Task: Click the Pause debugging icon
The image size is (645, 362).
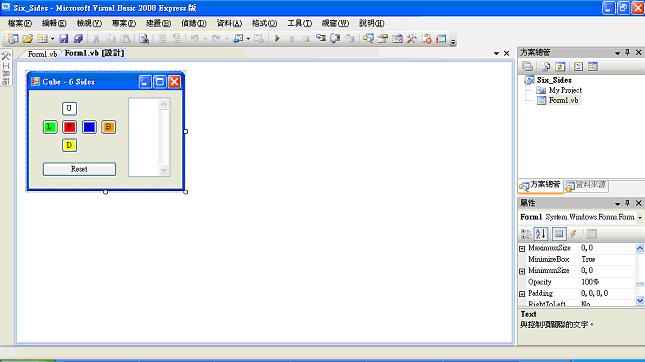Action: click(292, 39)
